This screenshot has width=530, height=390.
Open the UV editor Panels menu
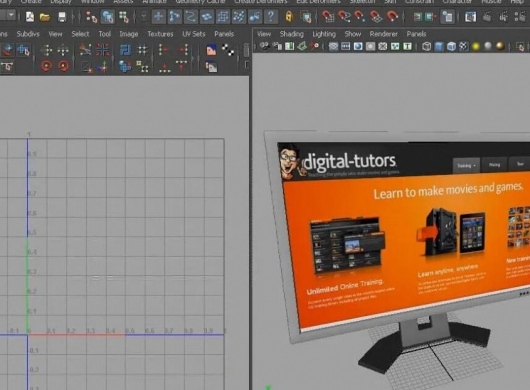click(x=224, y=34)
